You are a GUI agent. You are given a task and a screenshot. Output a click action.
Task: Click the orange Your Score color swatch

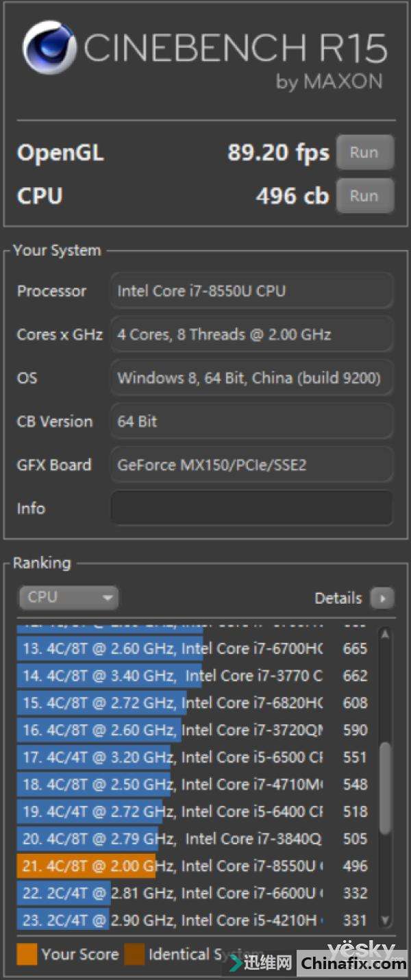coord(27,954)
